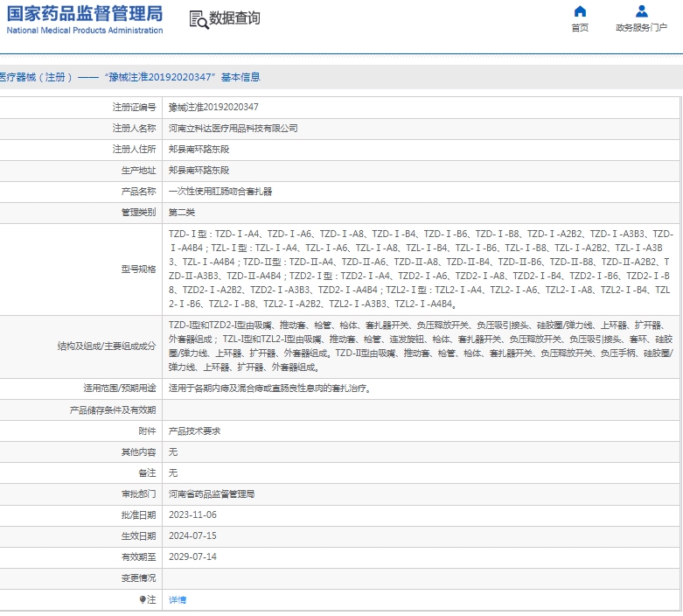Screen dimensions: 683x616
Task: Click the bullet icon beside 注
Action: [143, 600]
